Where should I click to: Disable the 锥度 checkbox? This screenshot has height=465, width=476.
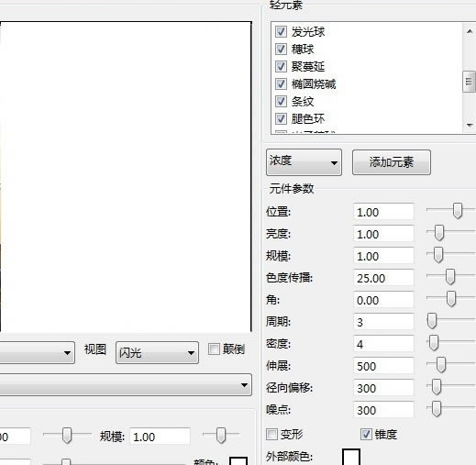coord(366,434)
